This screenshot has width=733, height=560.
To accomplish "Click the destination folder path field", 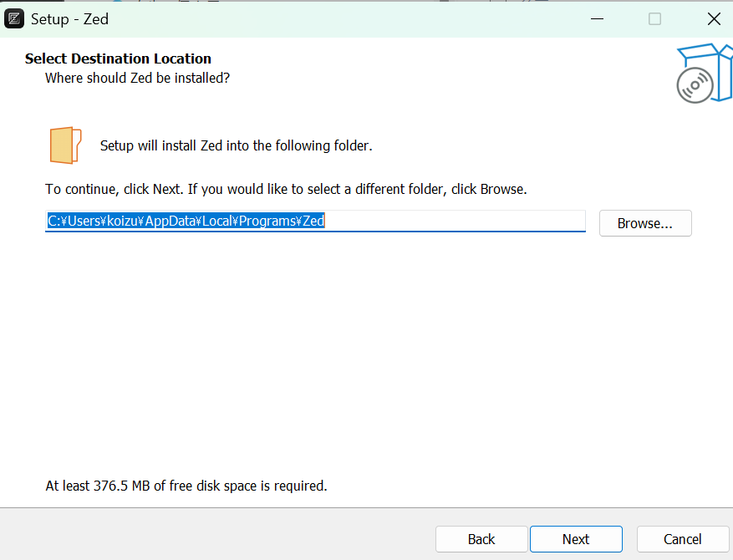I will point(316,221).
